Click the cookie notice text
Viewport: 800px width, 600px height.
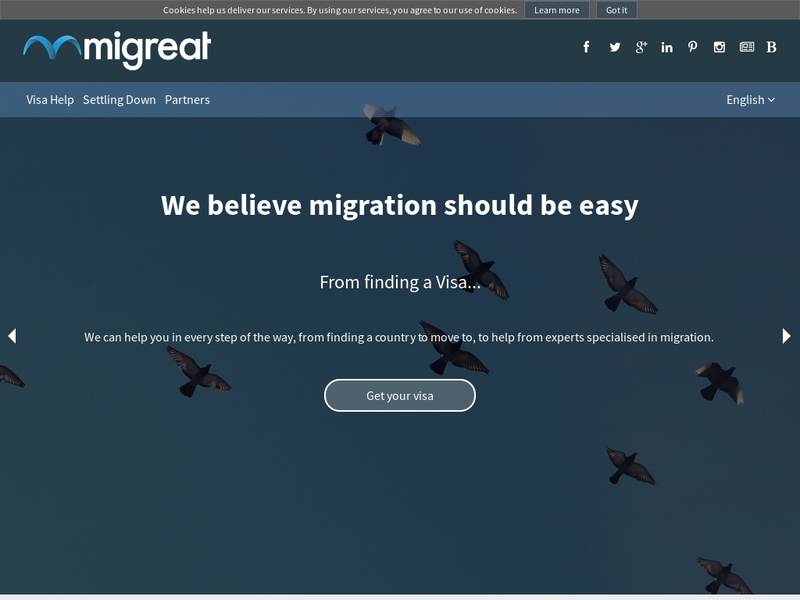coord(340,10)
